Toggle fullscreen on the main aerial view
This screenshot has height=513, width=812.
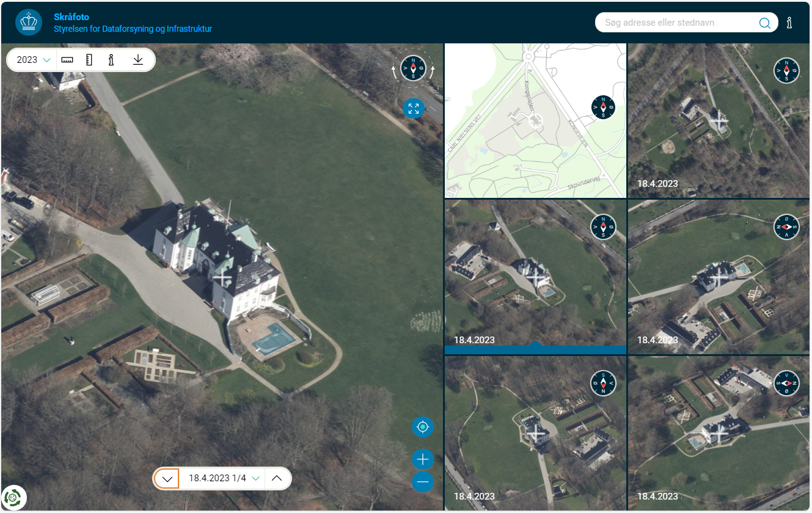pos(414,109)
